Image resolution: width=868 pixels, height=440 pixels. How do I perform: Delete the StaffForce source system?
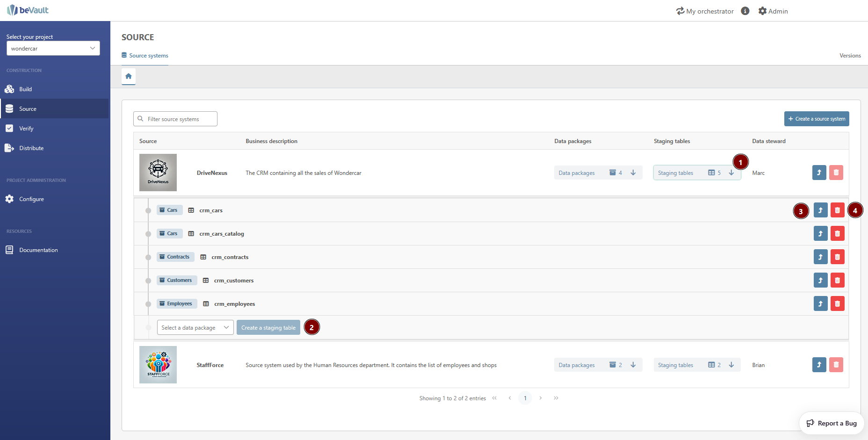pyautogui.click(x=836, y=365)
